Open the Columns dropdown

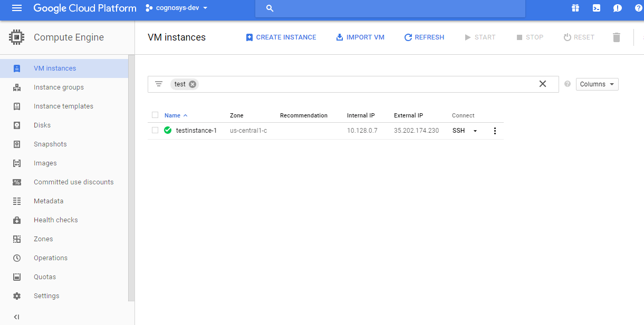[x=597, y=84]
